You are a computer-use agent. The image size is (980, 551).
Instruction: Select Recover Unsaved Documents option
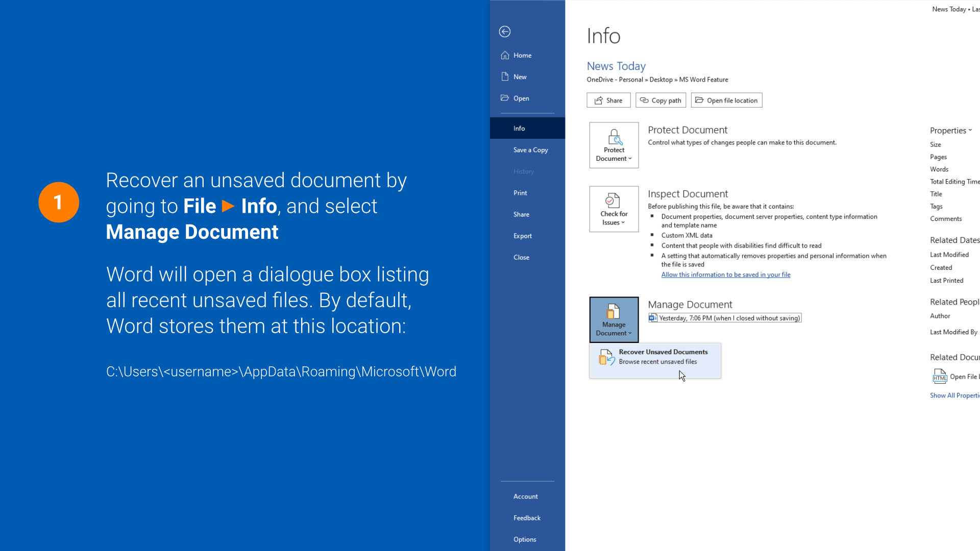(x=655, y=360)
